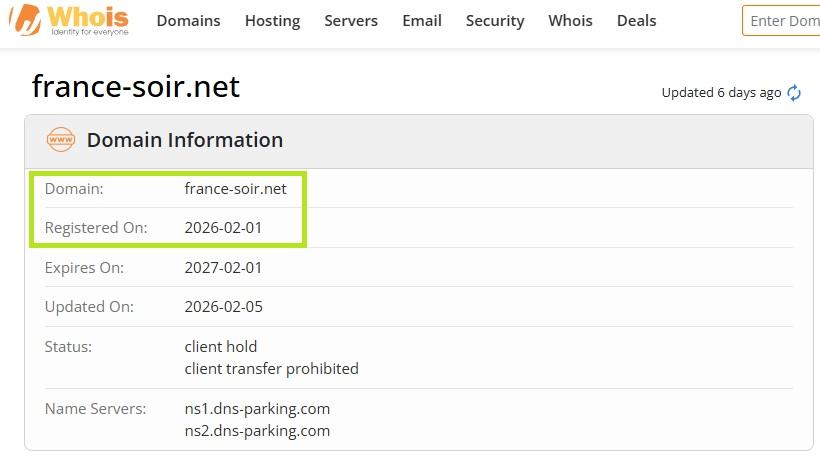The image size is (820, 462).
Task: Open the Email menu
Action: [x=422, y=21]
